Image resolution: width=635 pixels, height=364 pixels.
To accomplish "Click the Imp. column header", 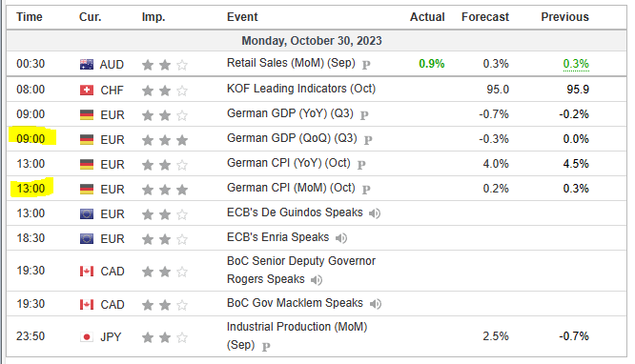I will click(154, 17).
